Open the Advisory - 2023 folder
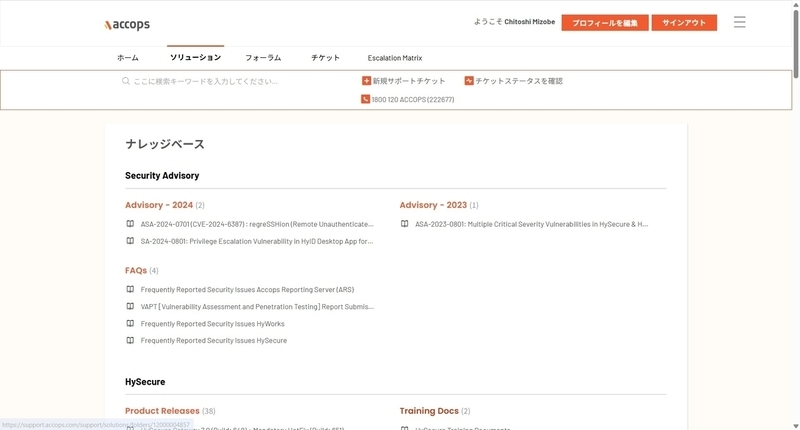Image resolution: width=800 pixels, height=430 pixels. pos(433,205)
